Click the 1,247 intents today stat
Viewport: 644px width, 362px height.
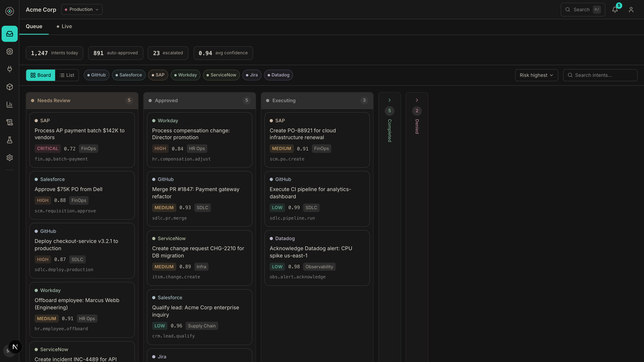pyautogui.click(x=55, y=53)
